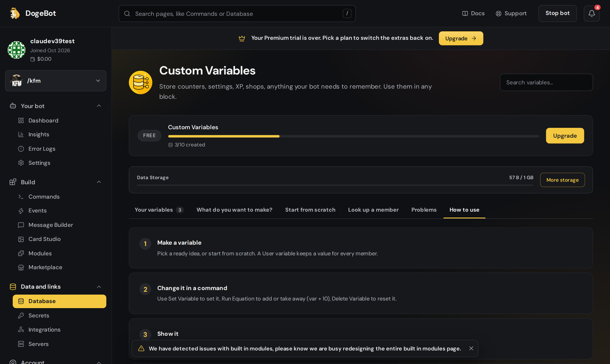
Task: Click the Modules puzzle icon
Action: pyautogui.click(x=21, y=253)
